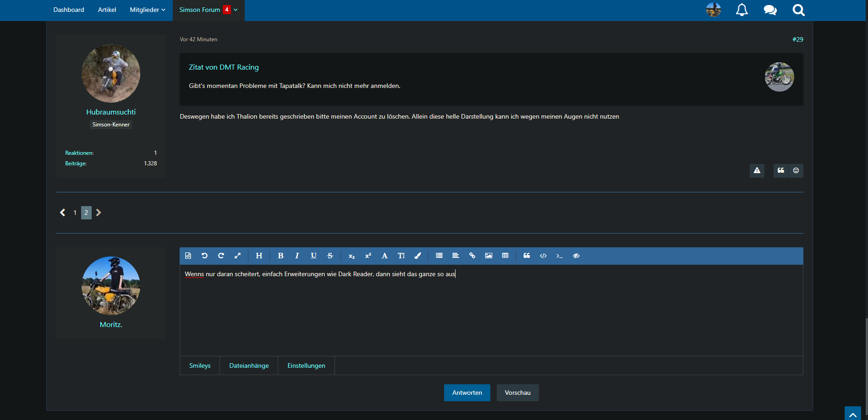Switch the editor to fullscreen mode
The width and height of the screenshot is (868, 420).
click(237, 256)
